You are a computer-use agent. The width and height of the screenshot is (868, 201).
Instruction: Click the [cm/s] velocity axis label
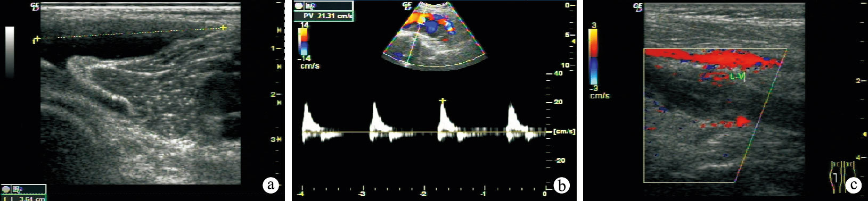[x=564, y=131]
